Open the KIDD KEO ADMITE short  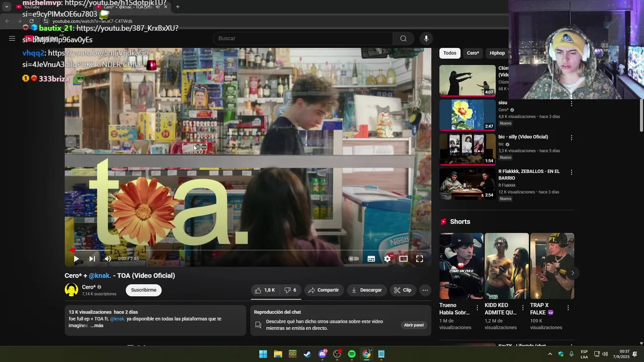pos(507,266)
